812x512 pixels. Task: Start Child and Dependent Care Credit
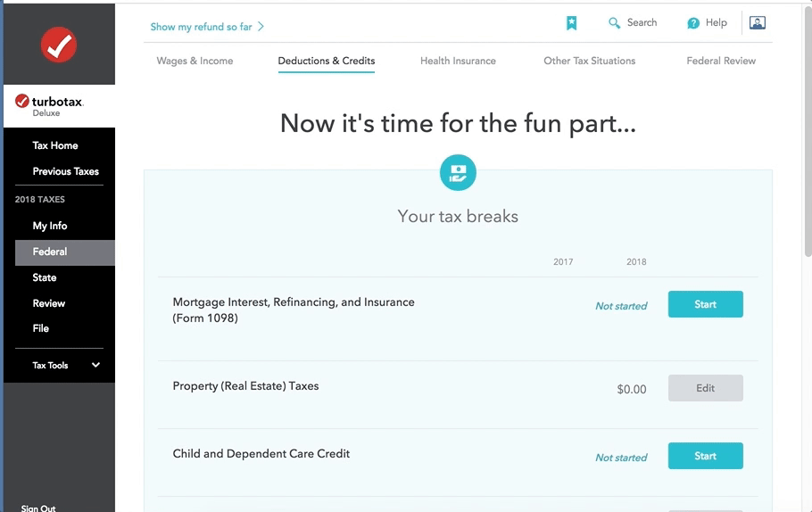[x=705, y=456]
